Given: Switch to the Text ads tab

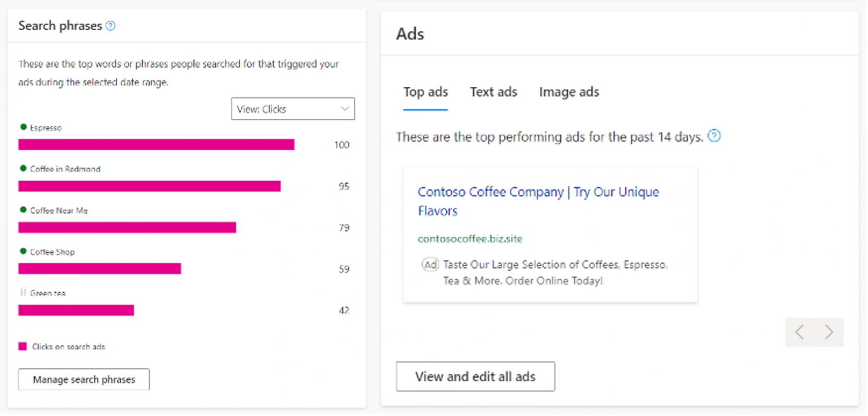Looking at the screenshot, I should (x=494, y=92).
